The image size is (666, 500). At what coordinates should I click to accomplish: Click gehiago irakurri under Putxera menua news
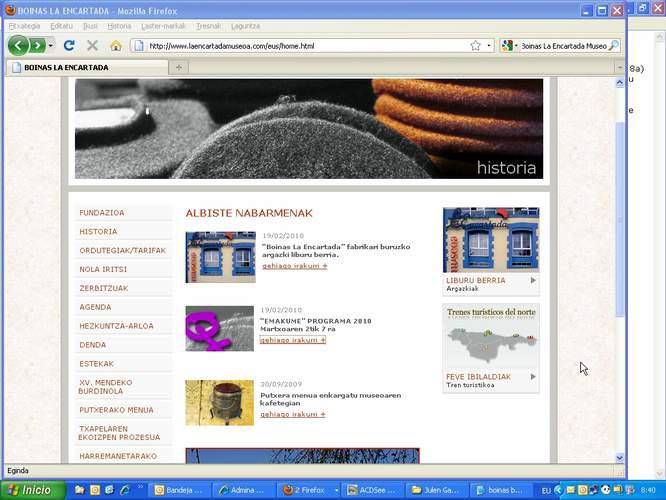(x=293, y=414)
